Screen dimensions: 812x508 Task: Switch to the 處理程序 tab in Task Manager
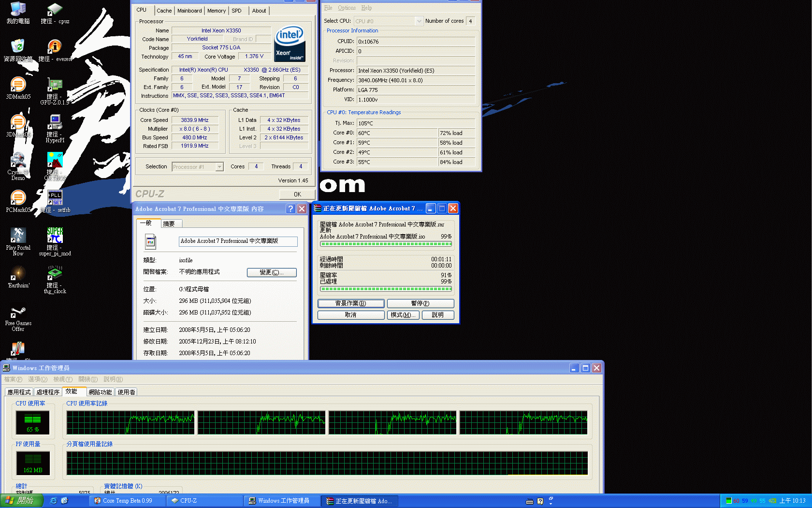click(x=48, y=392)
